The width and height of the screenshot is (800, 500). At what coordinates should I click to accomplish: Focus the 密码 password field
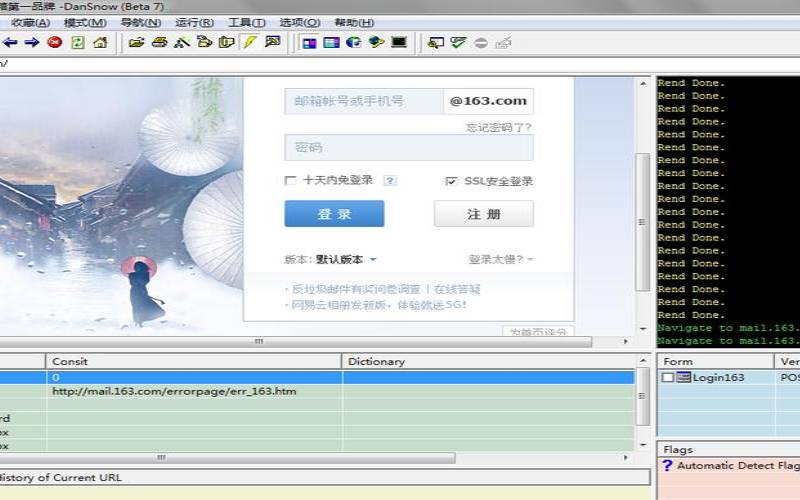pyautogui.click(x=409, y=147)
